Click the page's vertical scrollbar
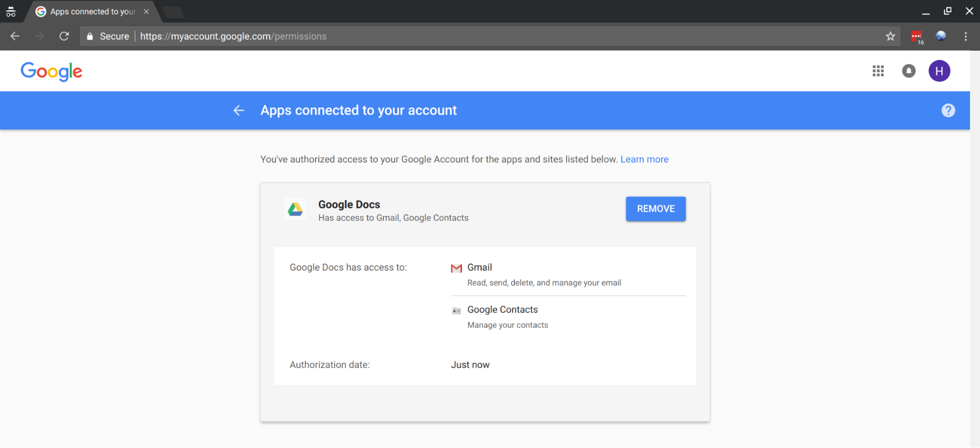Screen dimensions: 980x448 [x=975, y=249]
